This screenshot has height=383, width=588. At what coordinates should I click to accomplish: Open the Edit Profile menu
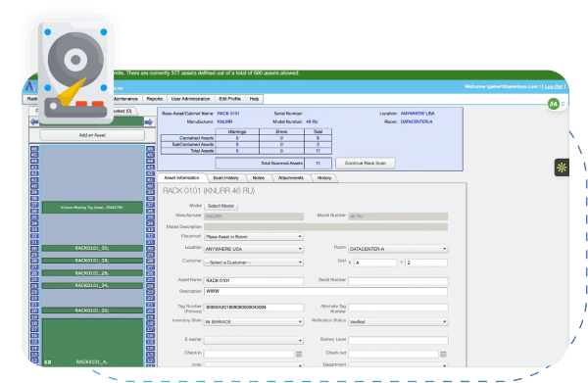[x=230, y=99]
